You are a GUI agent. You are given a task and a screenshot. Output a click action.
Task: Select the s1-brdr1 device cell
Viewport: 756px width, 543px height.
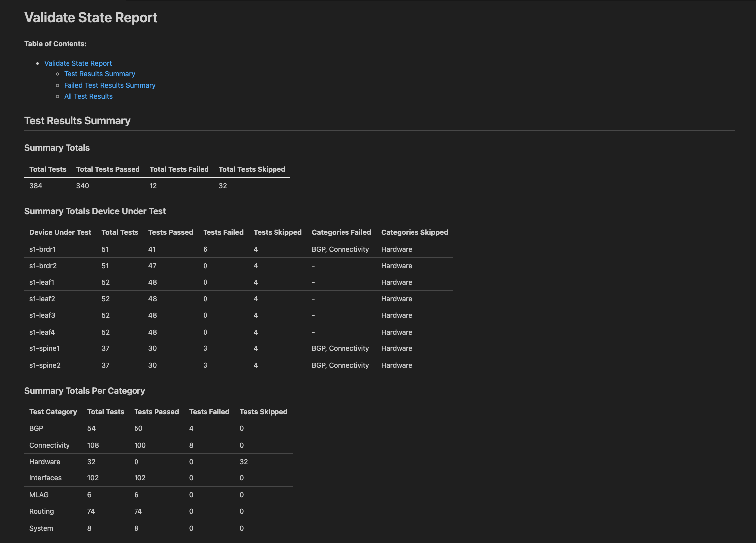coord(43,249)
